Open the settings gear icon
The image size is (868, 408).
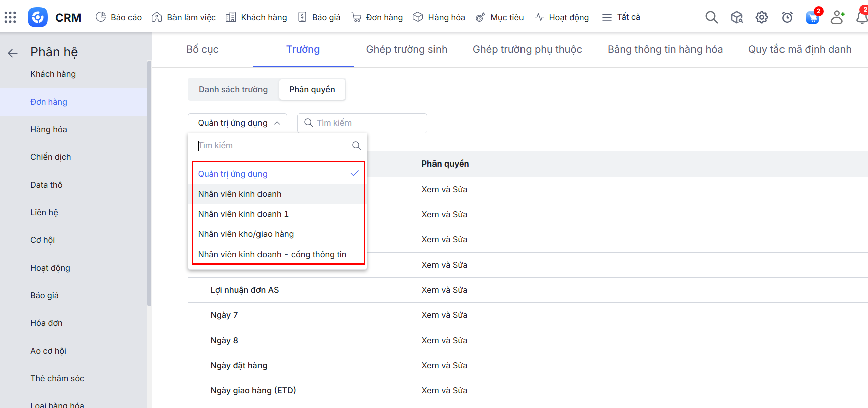(x=762, y=17)
